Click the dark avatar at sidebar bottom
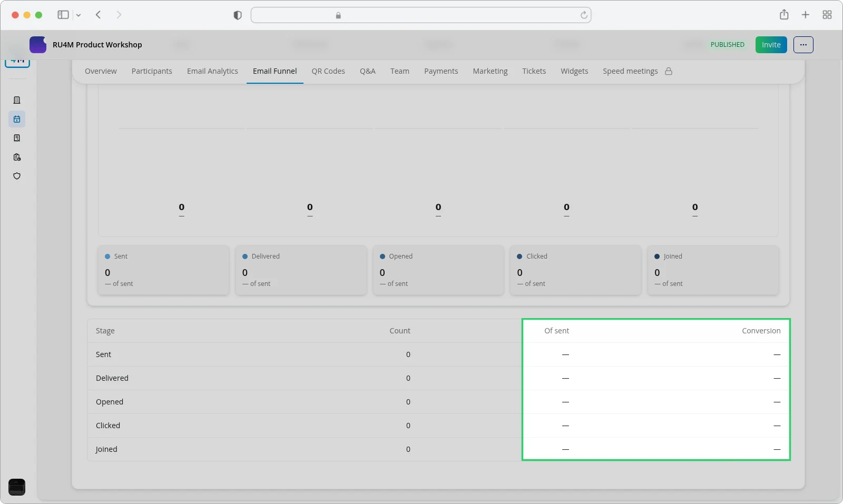 tap(17, 487)
